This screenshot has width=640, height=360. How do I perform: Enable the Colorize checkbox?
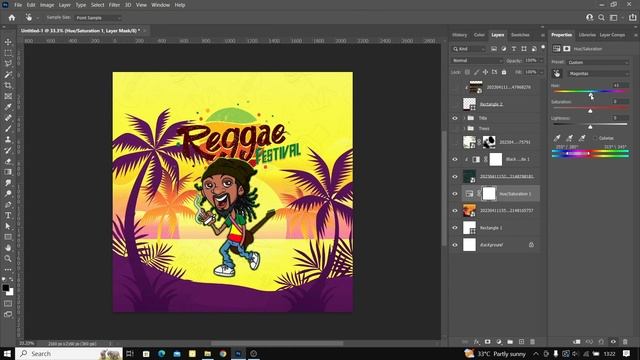[596, 138]
